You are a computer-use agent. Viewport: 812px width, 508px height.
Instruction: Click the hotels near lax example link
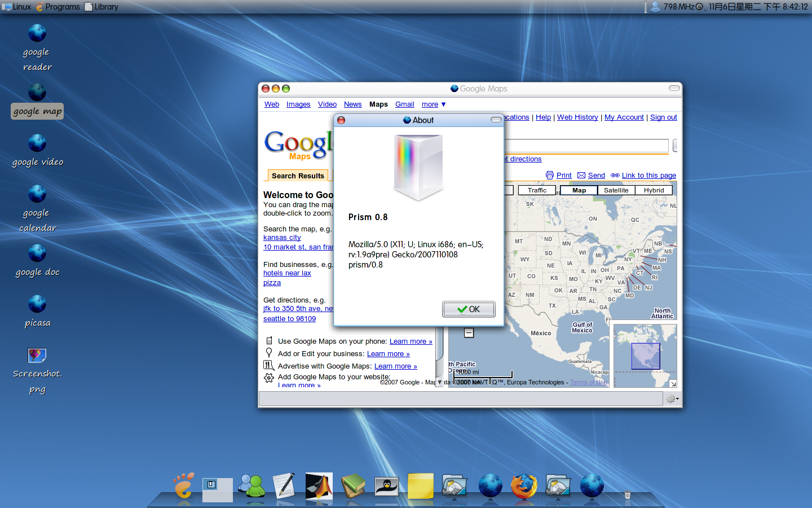pyautogui.click(x=287, y=273)
